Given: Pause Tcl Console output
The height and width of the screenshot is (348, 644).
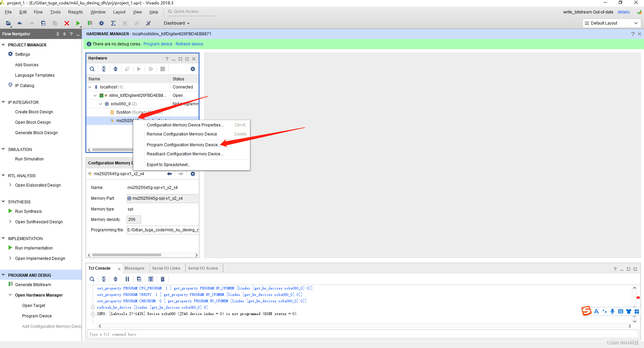Looking at the screenshot, I should tap(127, 279).
